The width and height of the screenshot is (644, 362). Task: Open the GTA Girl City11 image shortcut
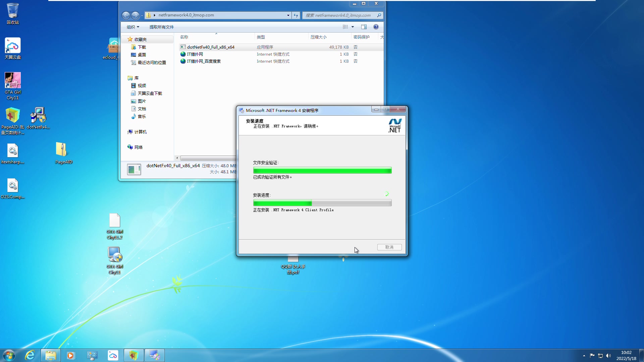point(13,86)
